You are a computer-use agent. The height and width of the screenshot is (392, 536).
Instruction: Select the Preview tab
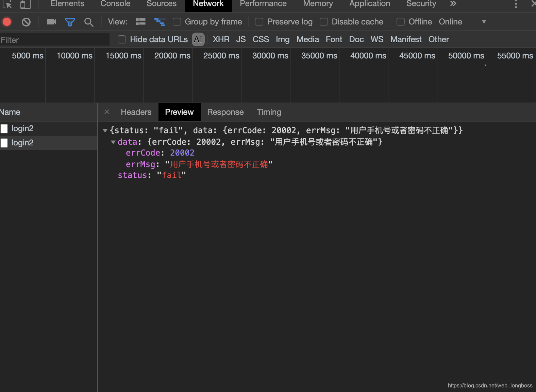coord(179,112)
